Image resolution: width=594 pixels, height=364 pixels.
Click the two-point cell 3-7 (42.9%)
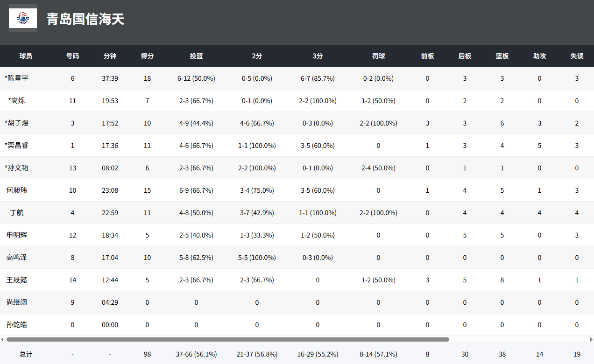(x=257, y=213)
